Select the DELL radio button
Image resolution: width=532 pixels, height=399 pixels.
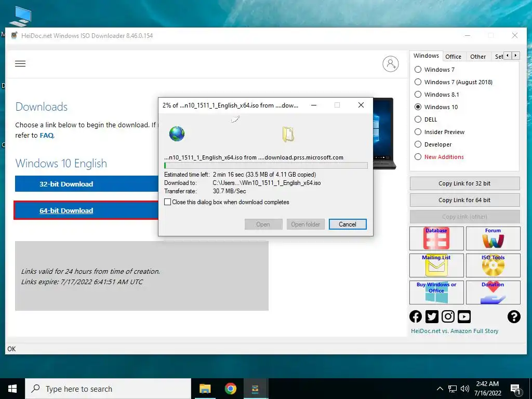(418, 119)
